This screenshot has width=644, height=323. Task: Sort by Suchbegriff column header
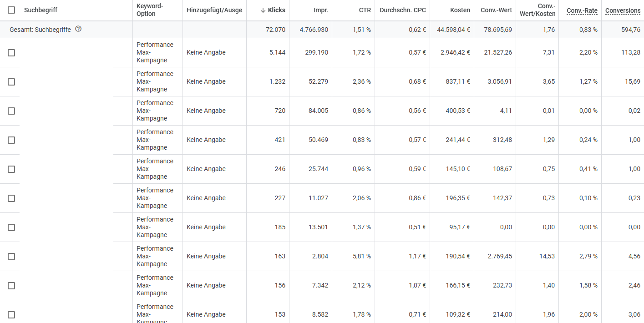point(41,10)
